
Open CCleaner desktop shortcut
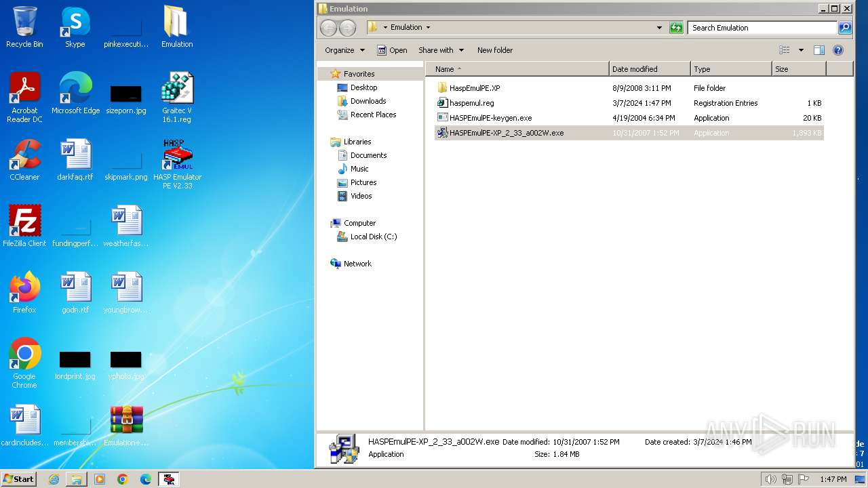pyautogui.click(x=24, y=160)
